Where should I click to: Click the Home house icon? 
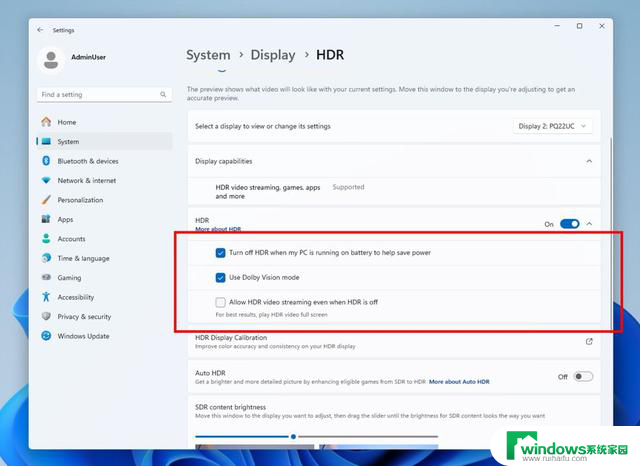pyautogui.click(x=46, y=122)
